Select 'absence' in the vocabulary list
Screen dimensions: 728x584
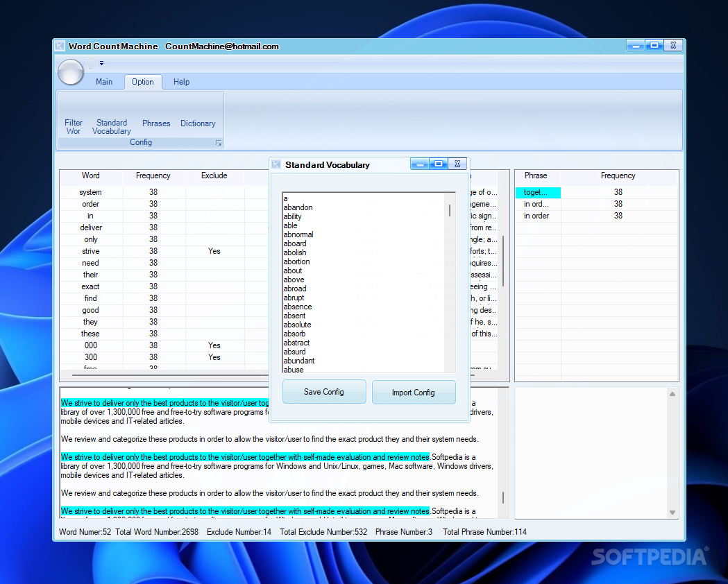point(298,307)
